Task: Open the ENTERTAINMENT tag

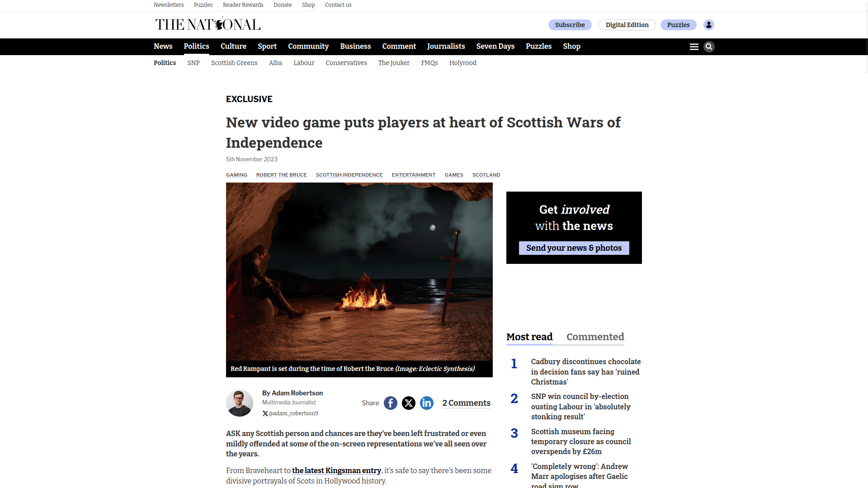Action: [x=413, y=175]
